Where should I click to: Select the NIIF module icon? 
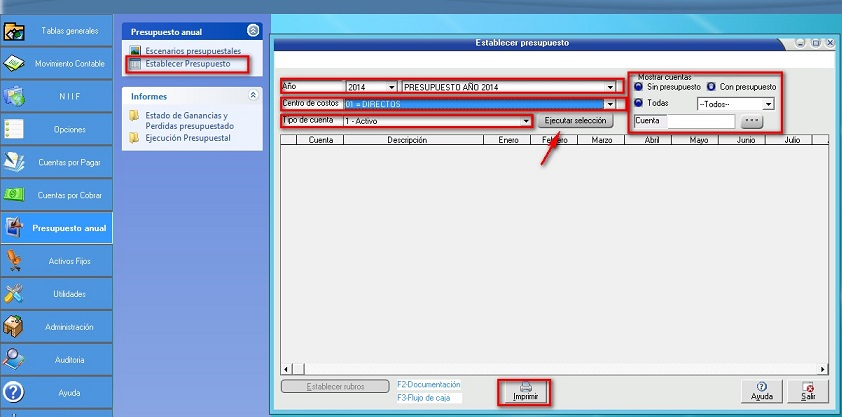[15, 97]
